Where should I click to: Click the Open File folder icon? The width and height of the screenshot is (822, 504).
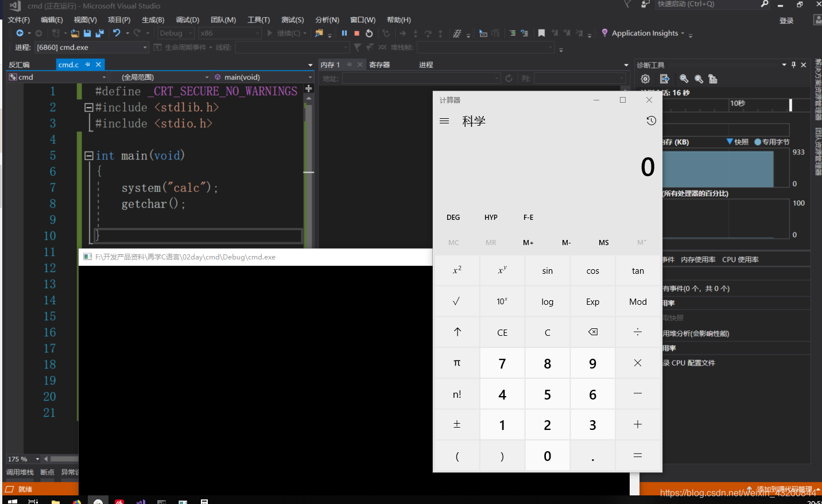coord(75,33)
